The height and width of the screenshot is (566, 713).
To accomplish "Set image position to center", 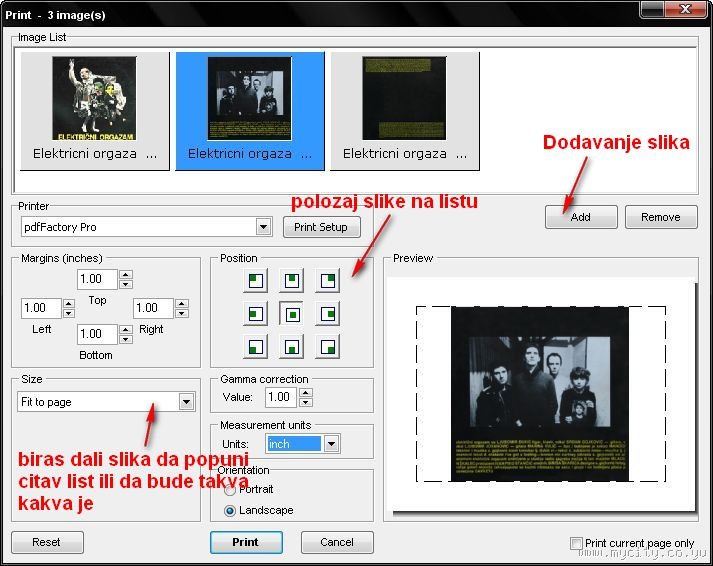I will [x=291, y=314].
